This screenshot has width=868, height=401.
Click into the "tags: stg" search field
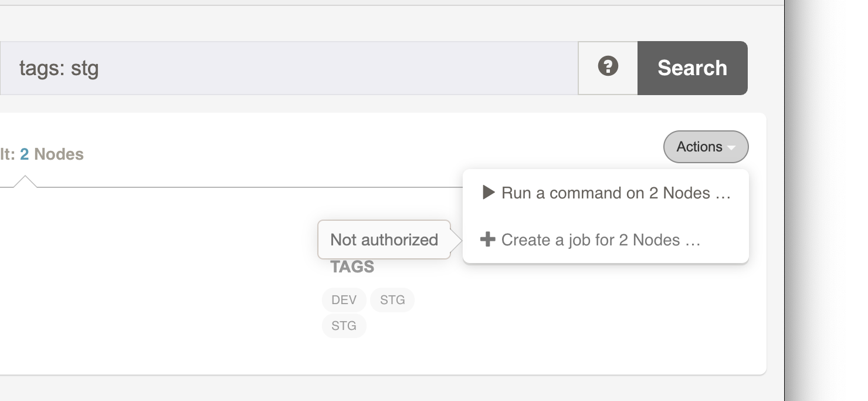(287, 68)
